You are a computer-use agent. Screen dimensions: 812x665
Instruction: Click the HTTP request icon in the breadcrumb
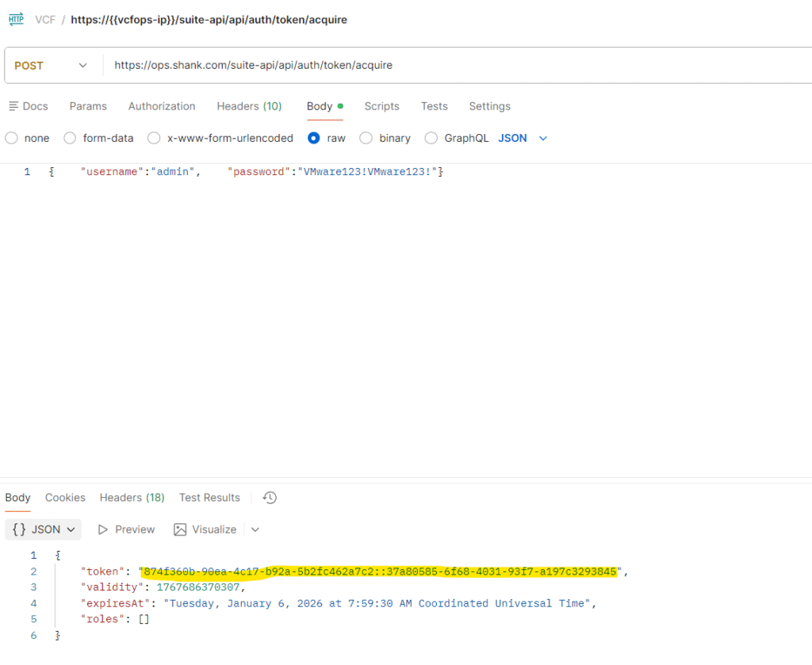(x=16, y=18)
